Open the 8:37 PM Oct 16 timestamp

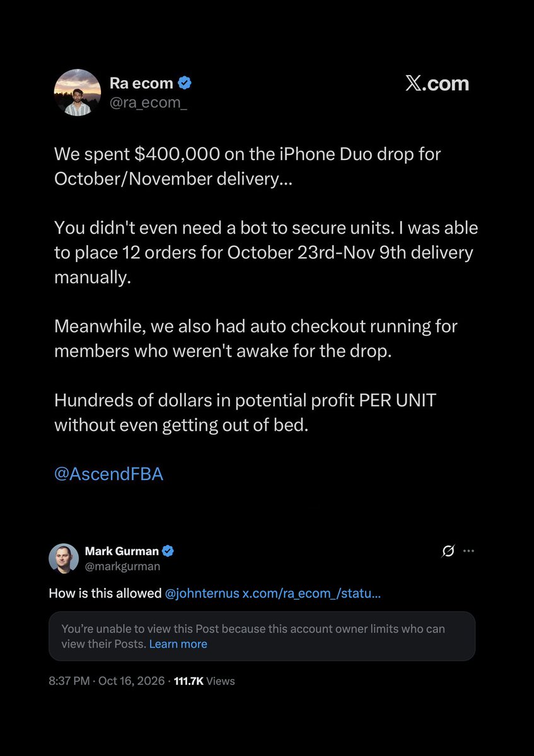tap(107, 681)
